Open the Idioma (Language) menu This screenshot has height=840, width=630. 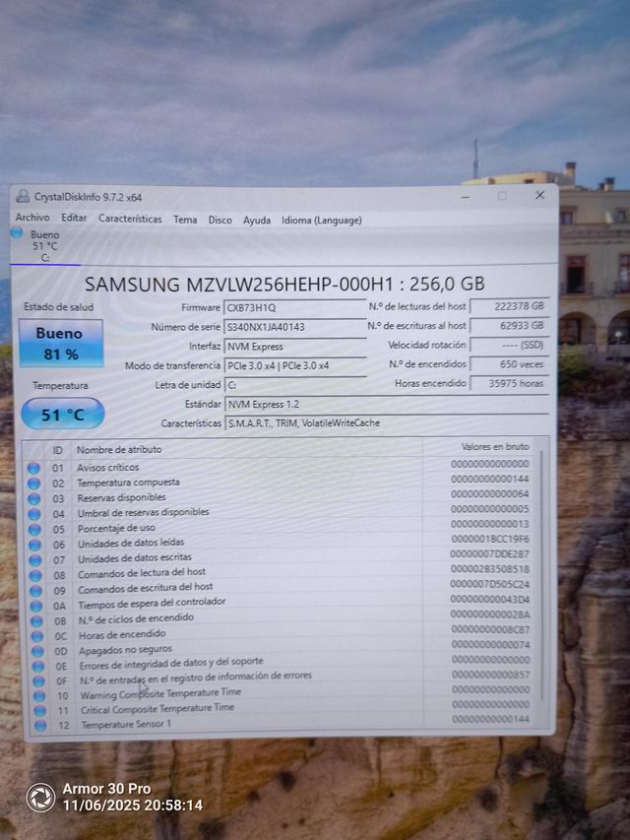coord(321,221)
